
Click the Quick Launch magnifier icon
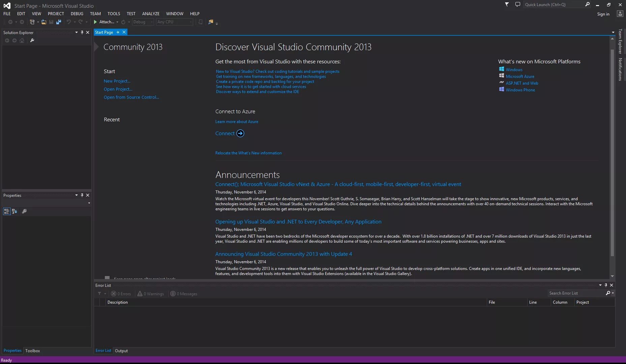(587, 4)
